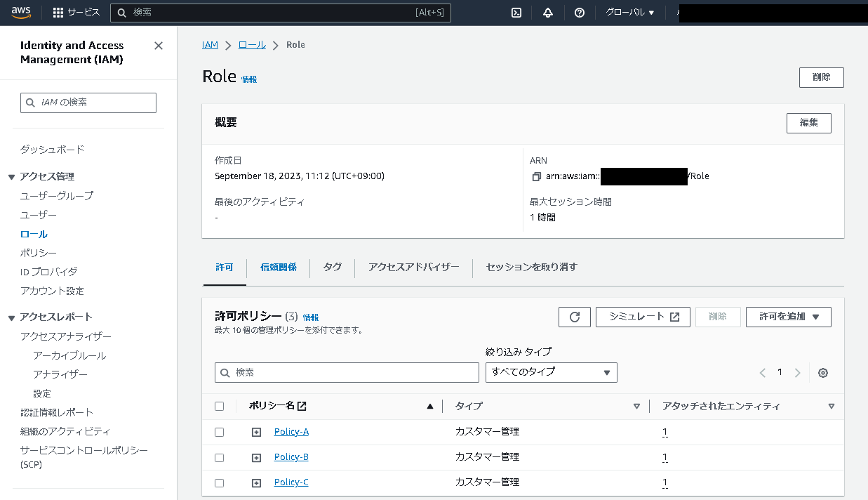868x500 pixels.
Task: Close the IAM navigation panel
Action: click(159, 46)
